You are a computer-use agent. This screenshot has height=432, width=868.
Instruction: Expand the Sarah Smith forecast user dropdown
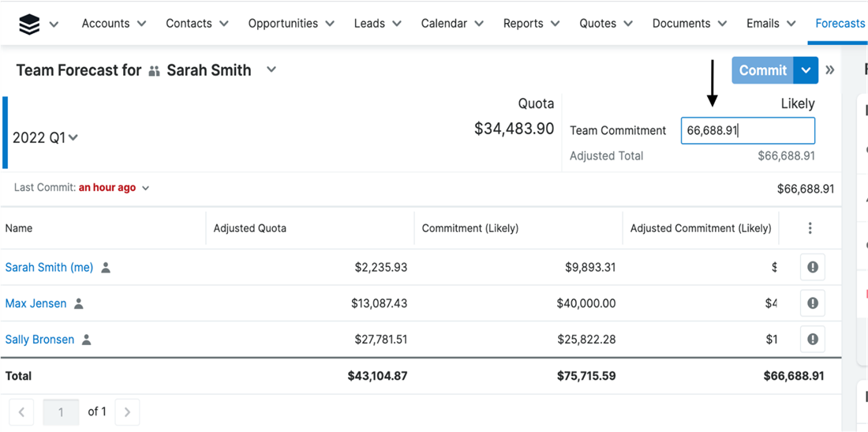[271, 69]
